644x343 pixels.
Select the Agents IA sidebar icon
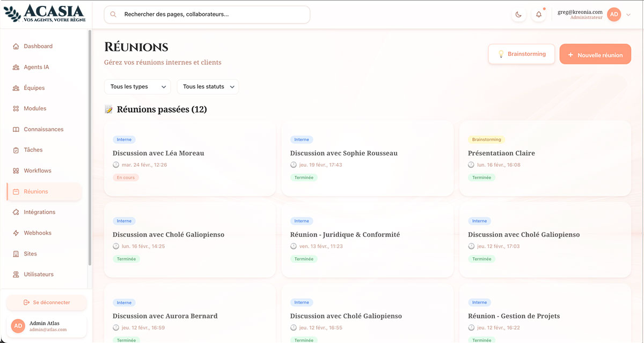(16, 67)
